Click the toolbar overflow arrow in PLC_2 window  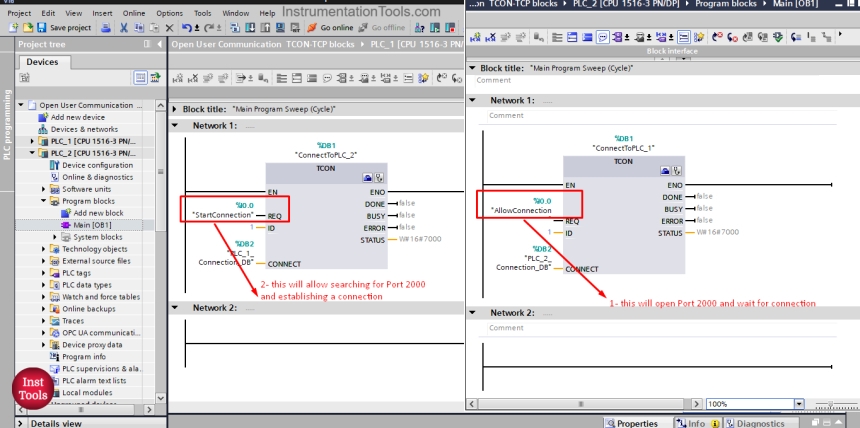841,35
